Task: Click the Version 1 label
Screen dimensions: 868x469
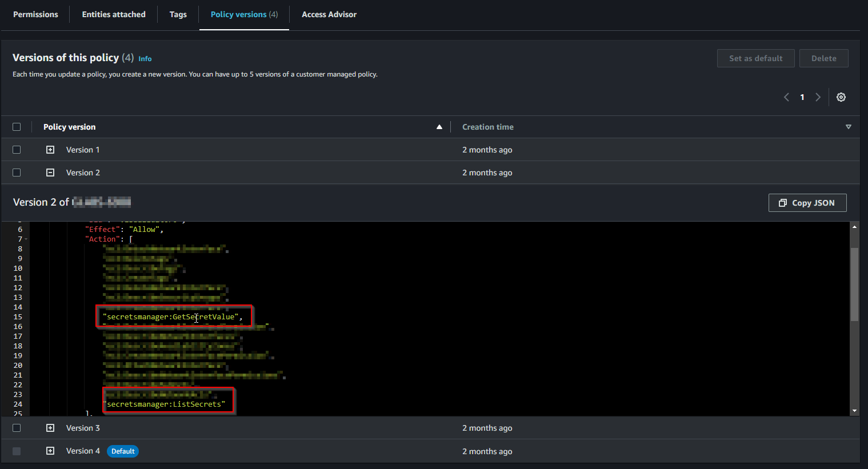Action: coord(83,150)
